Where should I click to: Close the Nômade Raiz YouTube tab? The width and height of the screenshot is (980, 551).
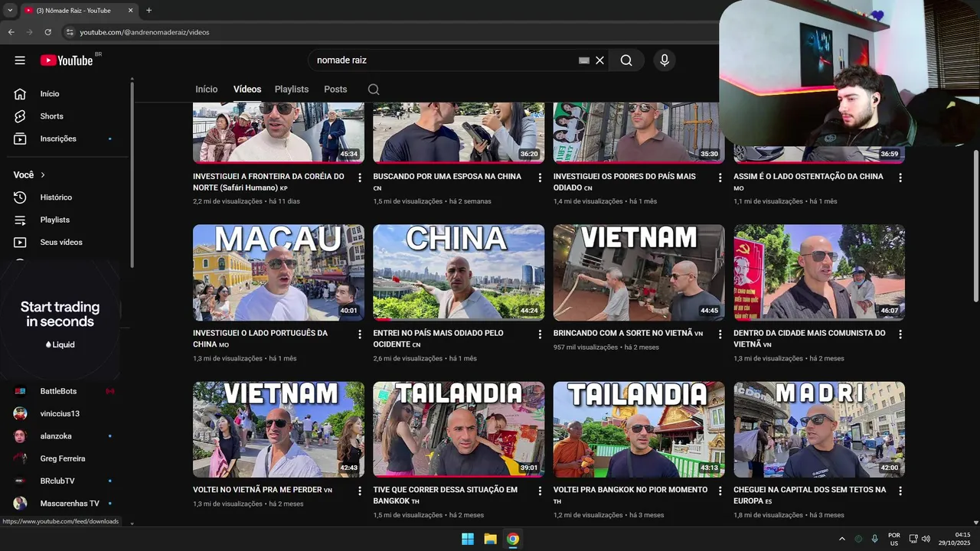pyautogui.click(x=130, y=11)
